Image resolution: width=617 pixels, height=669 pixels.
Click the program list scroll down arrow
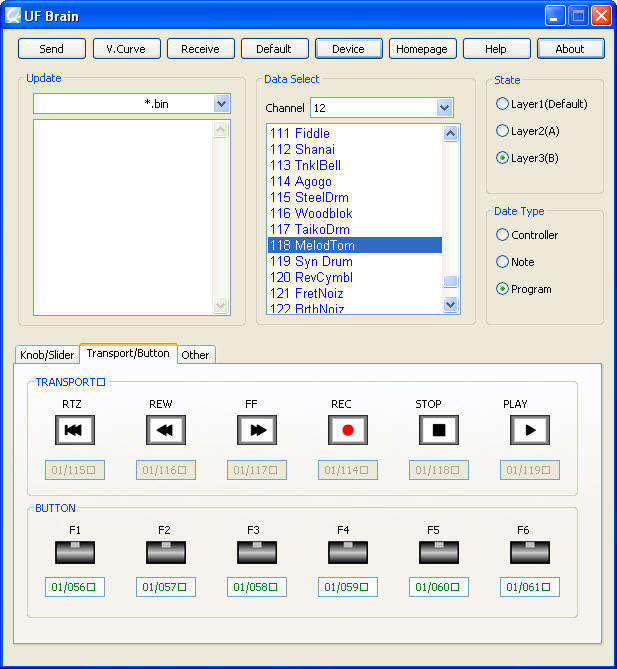[x=451, y=304]
